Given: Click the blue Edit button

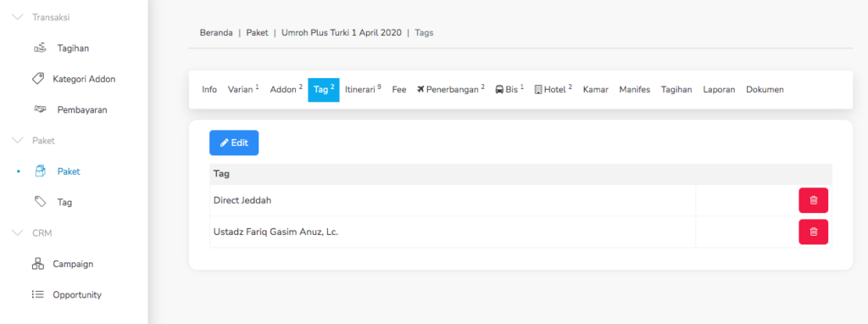Looking at the screenshot, I should pos(234,142).
